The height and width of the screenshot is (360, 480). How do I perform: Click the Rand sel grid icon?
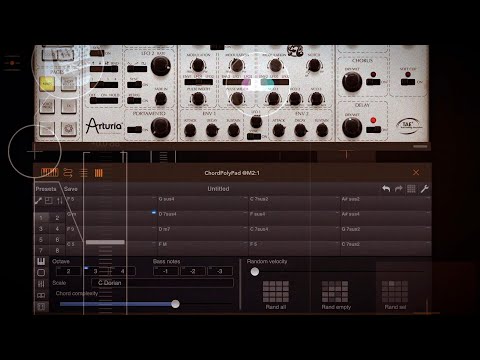click(x=395, y=291)
